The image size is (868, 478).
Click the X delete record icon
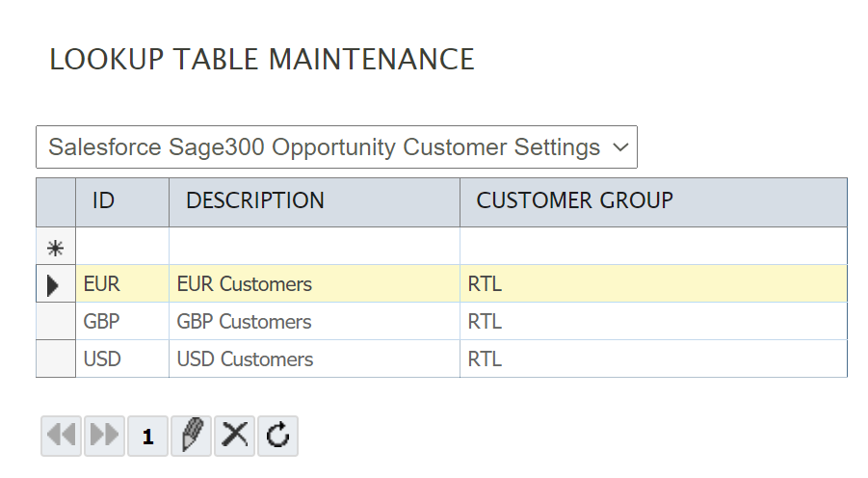[234, 436]
